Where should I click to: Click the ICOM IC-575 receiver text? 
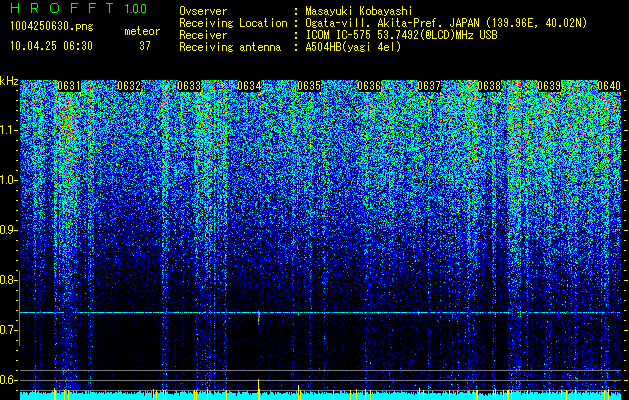pyautogui.click(x=401, y=35)
